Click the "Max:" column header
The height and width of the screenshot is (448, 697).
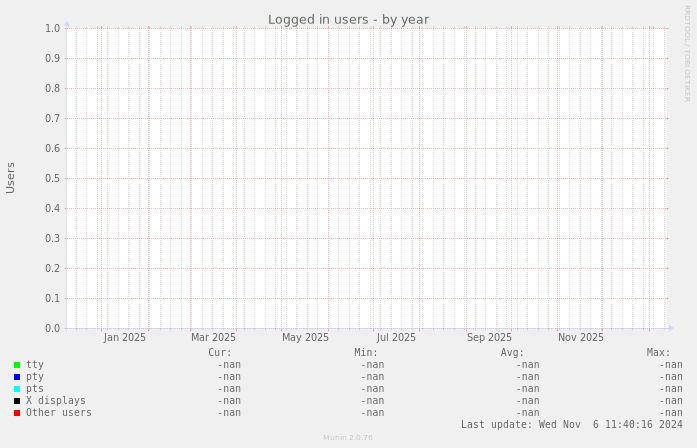pos(658,353)
